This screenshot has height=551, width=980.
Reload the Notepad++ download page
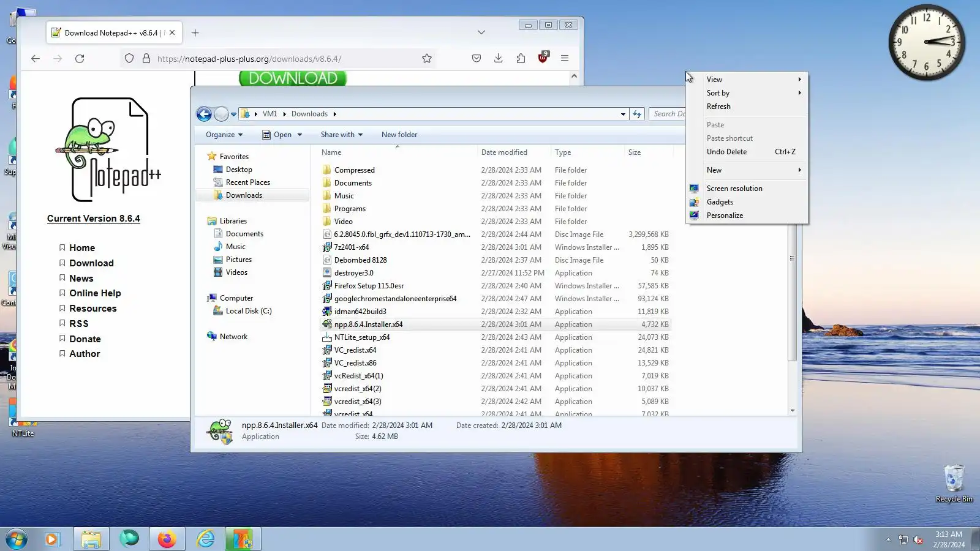[80, 59]
